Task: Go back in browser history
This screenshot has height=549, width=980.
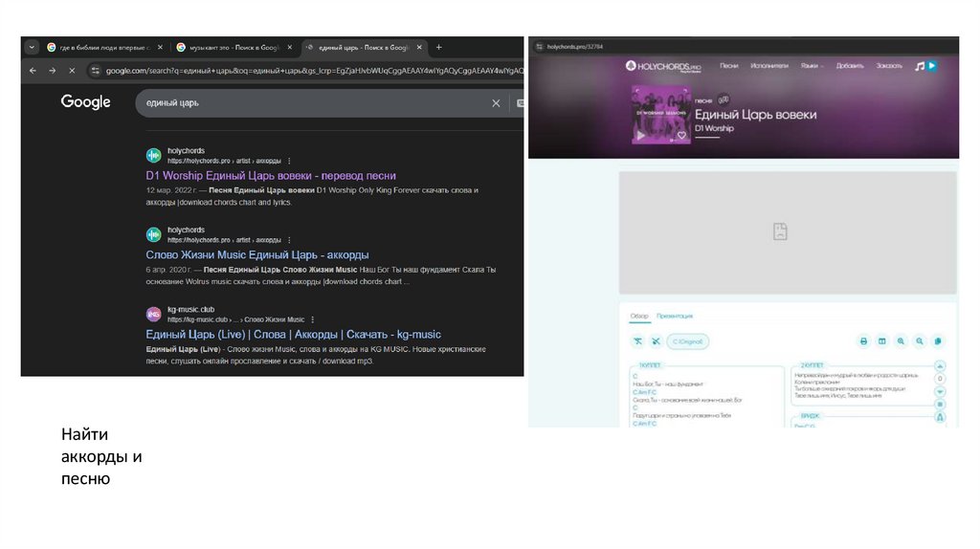Action: tap(33, 71)
